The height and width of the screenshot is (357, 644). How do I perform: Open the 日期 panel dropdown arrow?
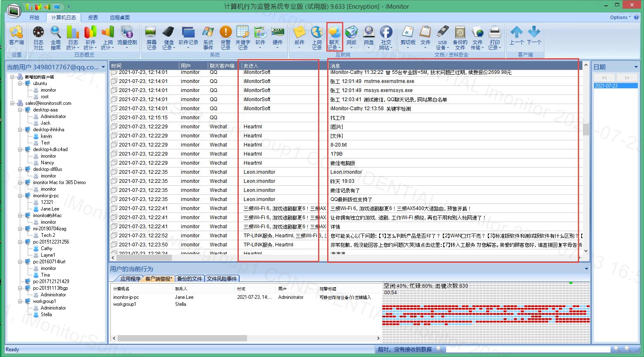[636, 67]
